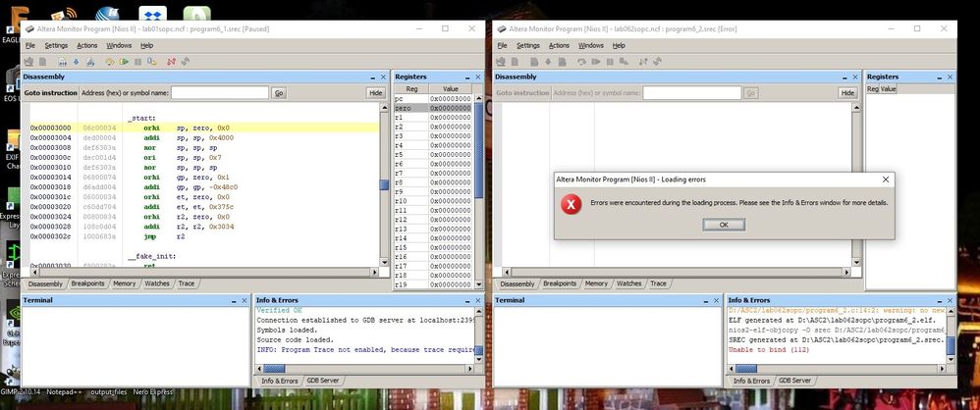Viewport: 980px width, 410px height.
Task: Open Settings menu in right Error window
Action: click(528, 45)
